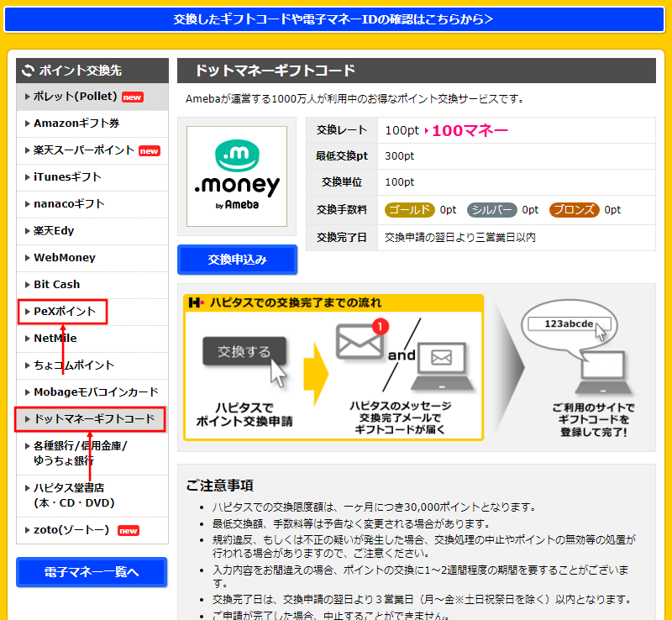Image resolution: width=672 pixels, height=620 pixels.
Task: Click ハピタス堂書店 (本・CD・DVD) entry
Action: [x=92, y=496]
